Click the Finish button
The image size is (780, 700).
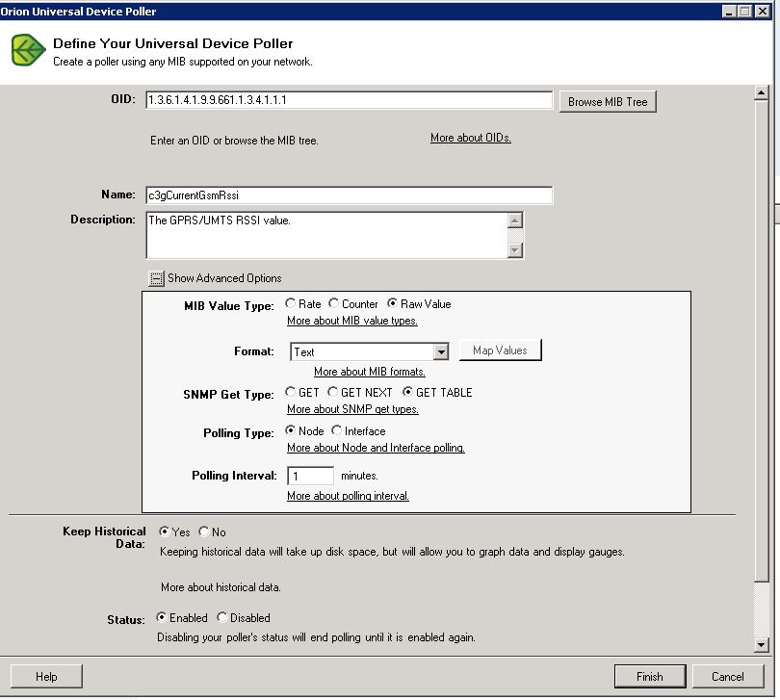(650, 677)
